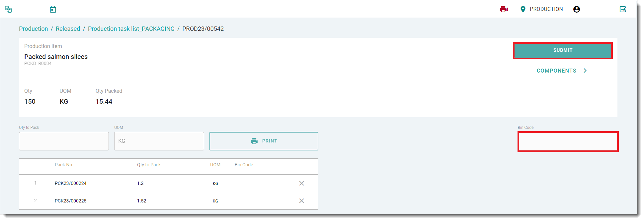Select the PRODUCTION location label
This screenshot has width=644, height=221.
point(546,9)
